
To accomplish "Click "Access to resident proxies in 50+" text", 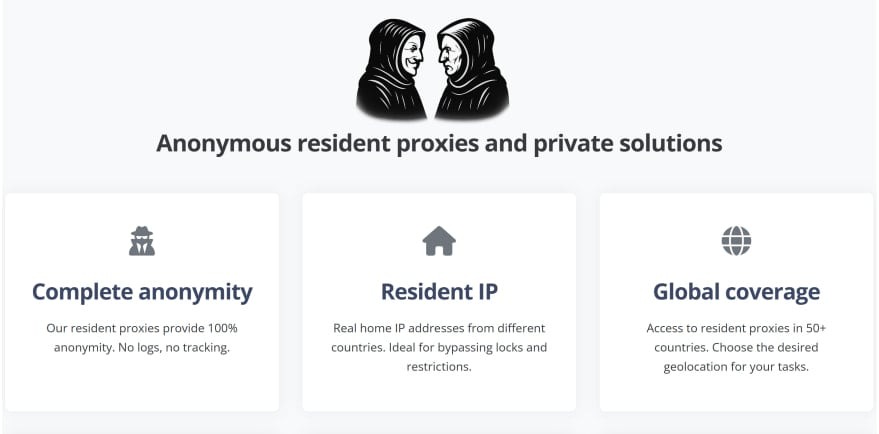I will [x=736, y=328].
